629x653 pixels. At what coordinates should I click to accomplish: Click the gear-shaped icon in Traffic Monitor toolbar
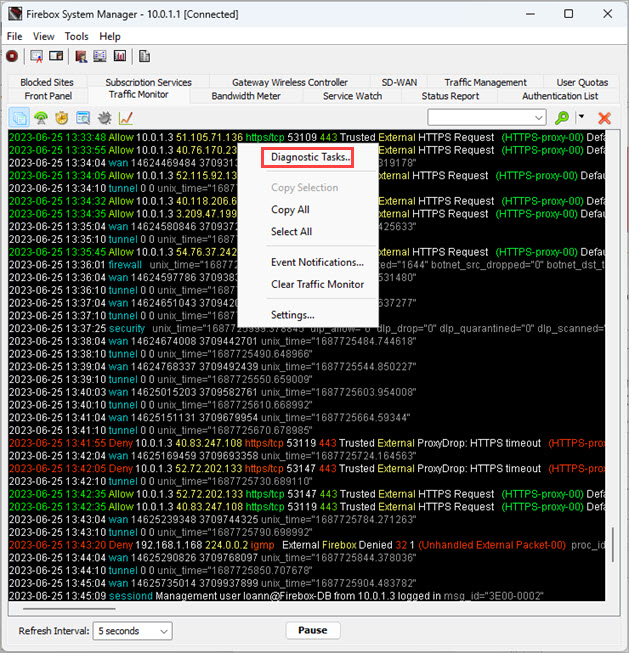click(x=104, y=118)
